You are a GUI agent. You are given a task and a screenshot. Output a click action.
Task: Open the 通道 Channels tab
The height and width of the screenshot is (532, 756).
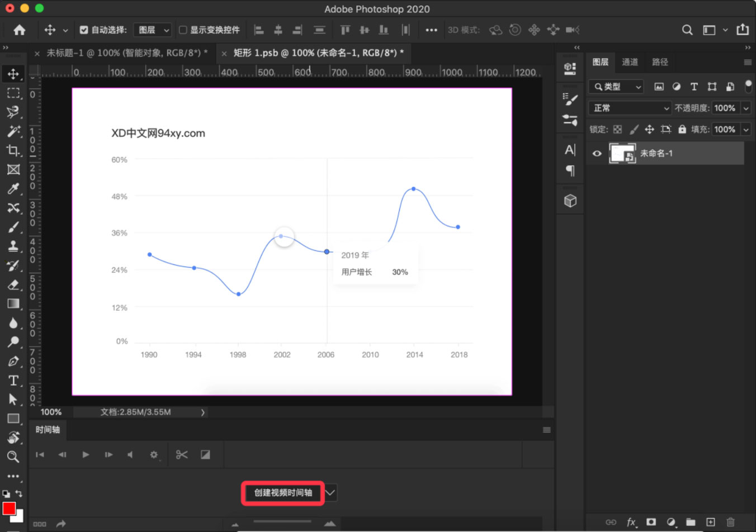[630, 62]
